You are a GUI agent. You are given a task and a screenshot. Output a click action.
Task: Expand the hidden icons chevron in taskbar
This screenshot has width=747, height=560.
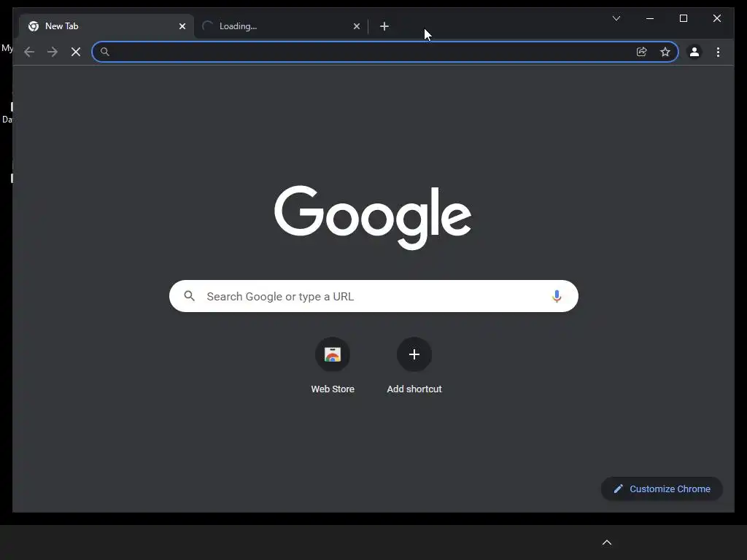click(x=607, y=542)
